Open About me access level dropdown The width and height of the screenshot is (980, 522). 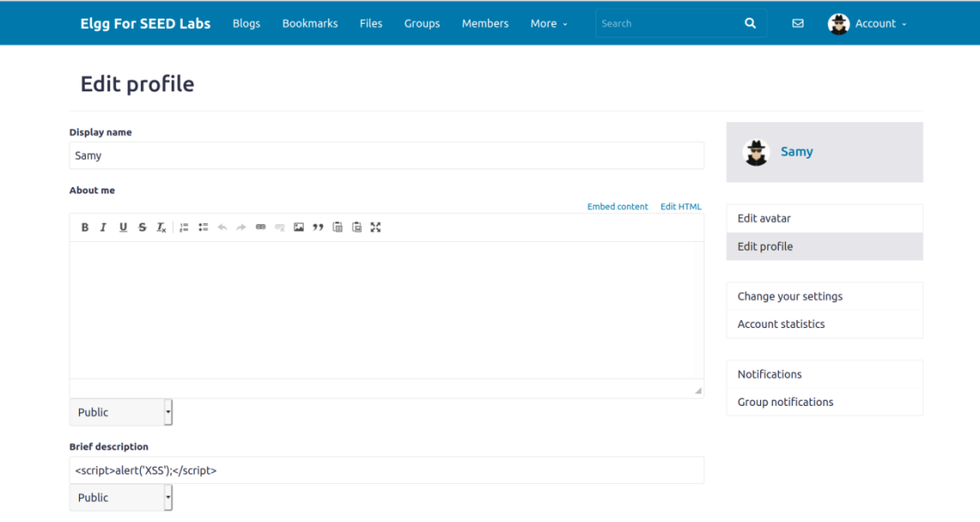pos(121,413)
